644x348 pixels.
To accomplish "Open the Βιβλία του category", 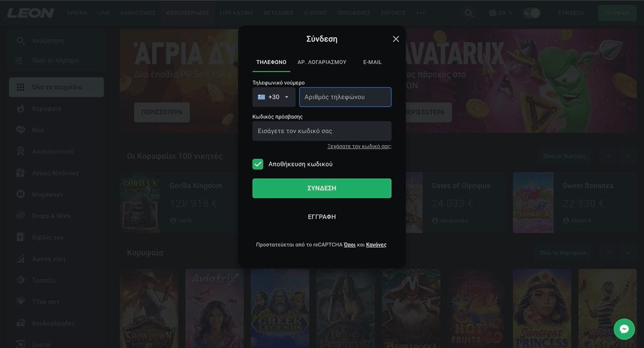I will 56,237.
